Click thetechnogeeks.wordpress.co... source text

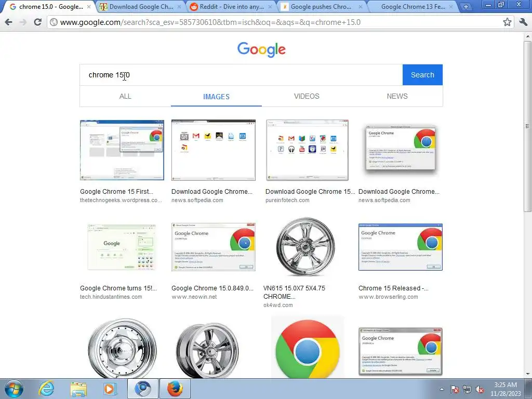[x=121, y=200]
